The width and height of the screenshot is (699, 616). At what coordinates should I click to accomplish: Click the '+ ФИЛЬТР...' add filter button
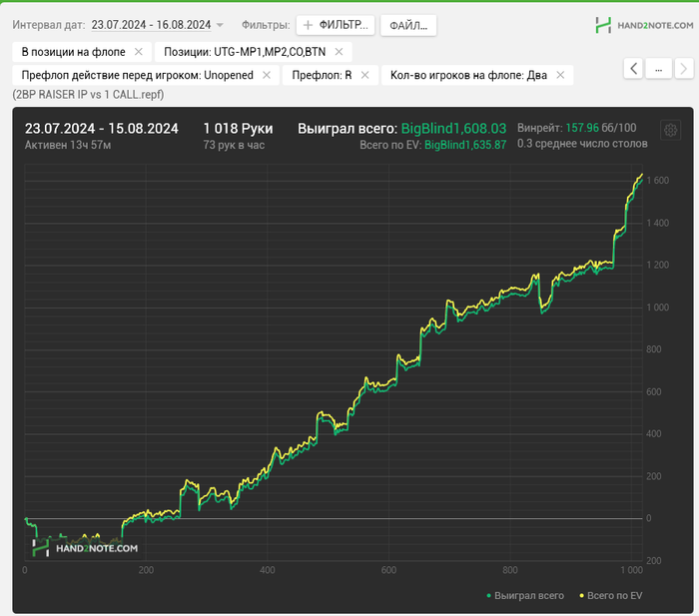[x=336, y=25]
